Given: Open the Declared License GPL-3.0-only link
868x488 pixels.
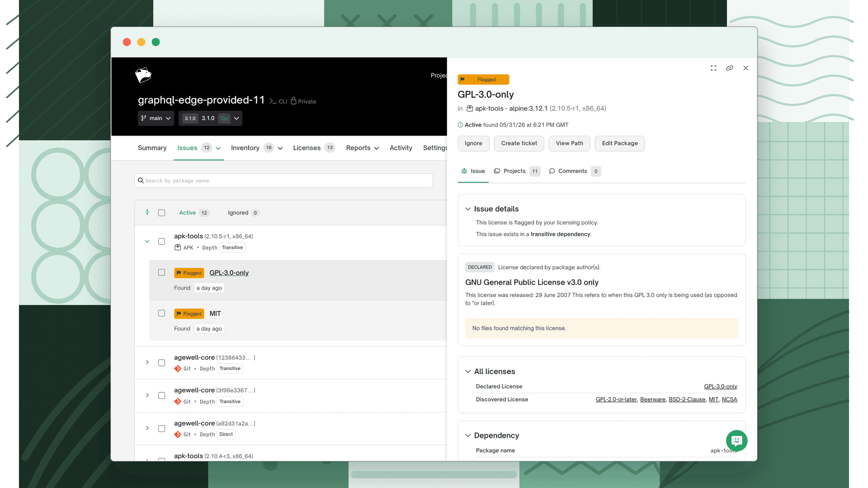Looking at the screenshot, I should 721,386.
